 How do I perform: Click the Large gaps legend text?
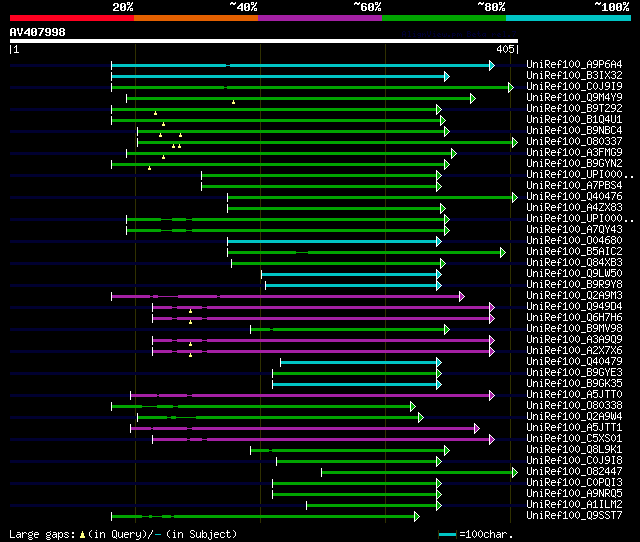pyautogui.click(x=123, y=534)
